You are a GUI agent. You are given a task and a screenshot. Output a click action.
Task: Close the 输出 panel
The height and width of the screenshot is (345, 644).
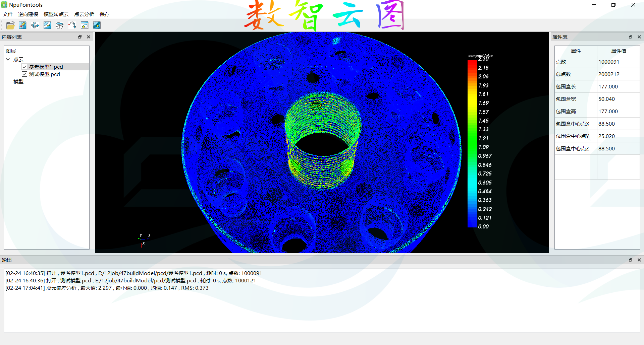[639, 260]
